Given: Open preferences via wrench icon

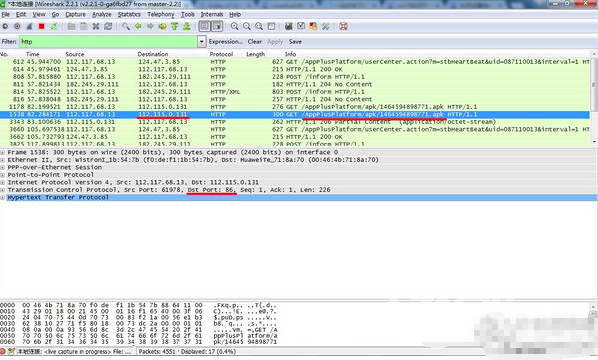Looking at the screenshot, I should (325, 26).
